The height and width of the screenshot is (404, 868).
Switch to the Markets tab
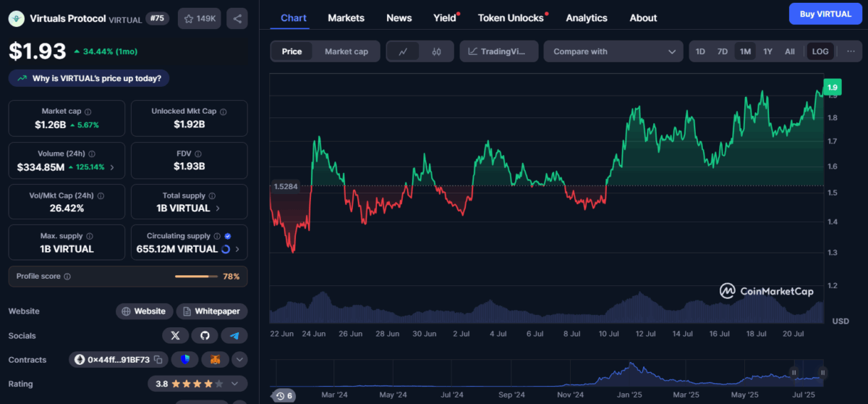tap(346, 18)
